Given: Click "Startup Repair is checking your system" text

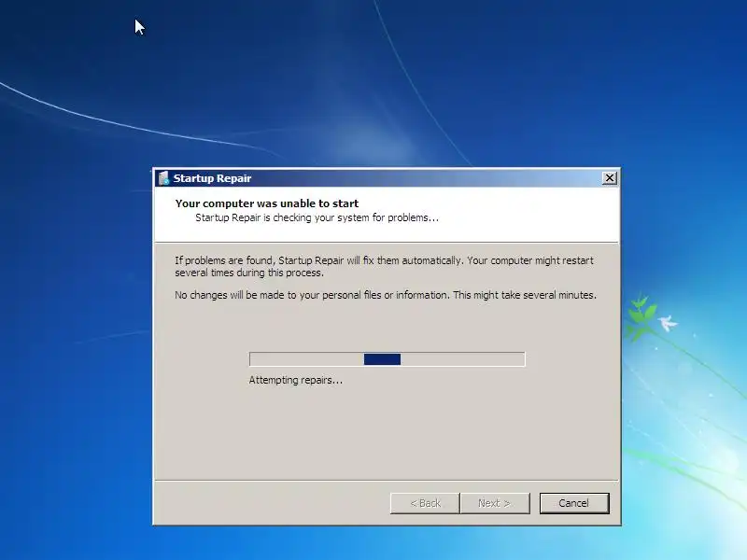Looking at the screenshot, I should 317,217.
